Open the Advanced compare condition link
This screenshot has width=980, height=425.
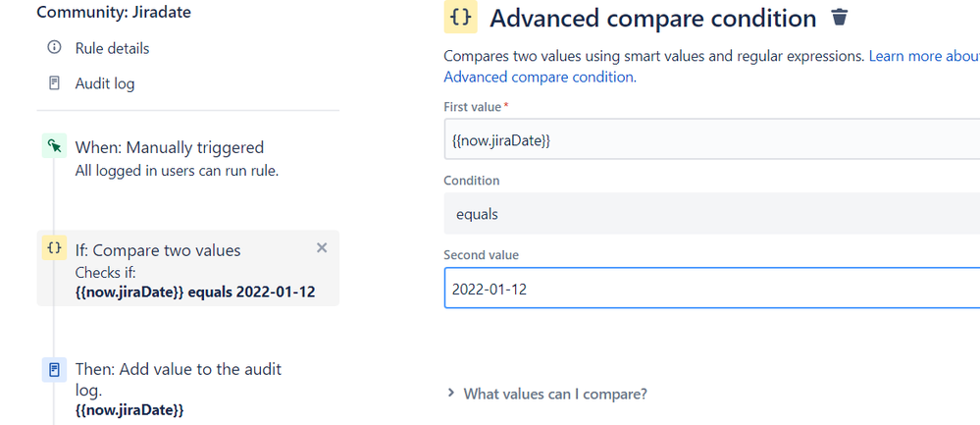coord(540,77)
